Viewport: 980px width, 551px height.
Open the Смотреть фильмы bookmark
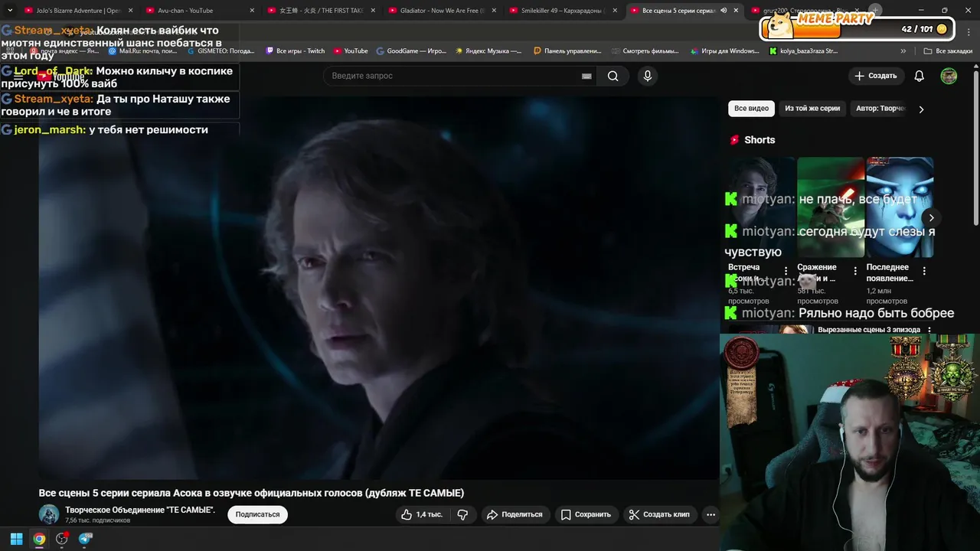tap(645, 51)
